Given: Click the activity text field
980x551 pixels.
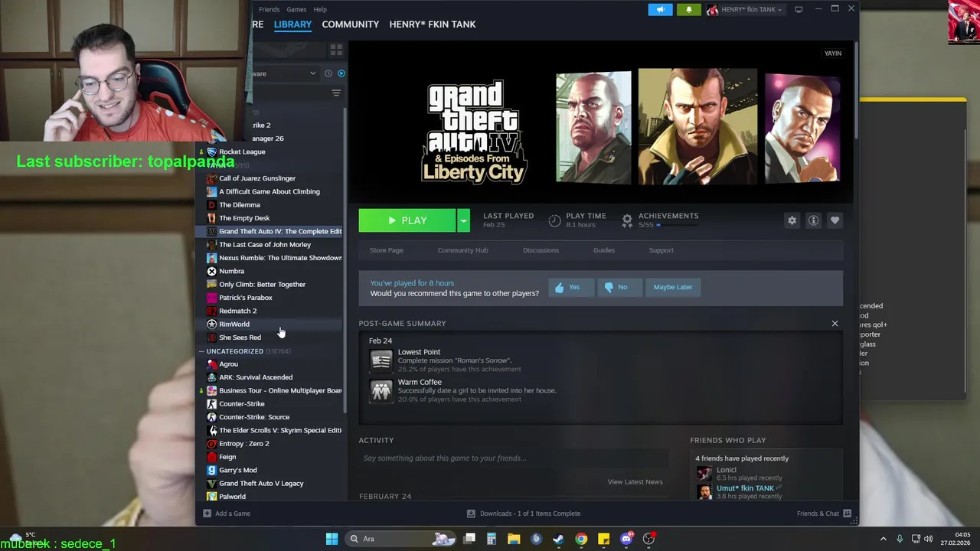Looking at the screenshot, I should [x=513, y=458].
